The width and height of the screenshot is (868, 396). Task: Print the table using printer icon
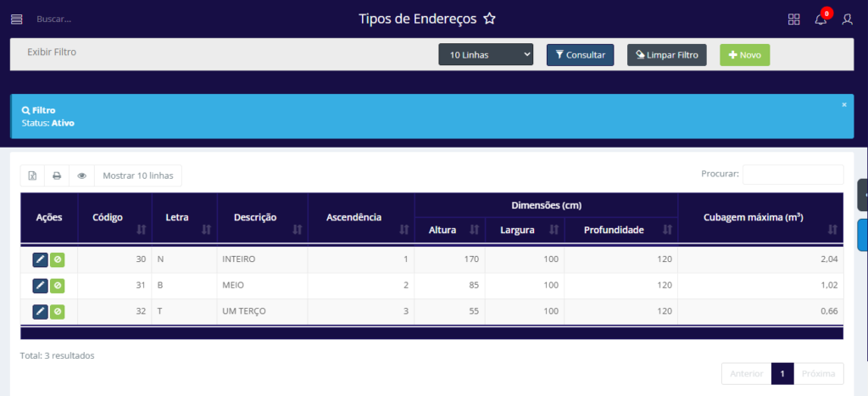[57, 176]
